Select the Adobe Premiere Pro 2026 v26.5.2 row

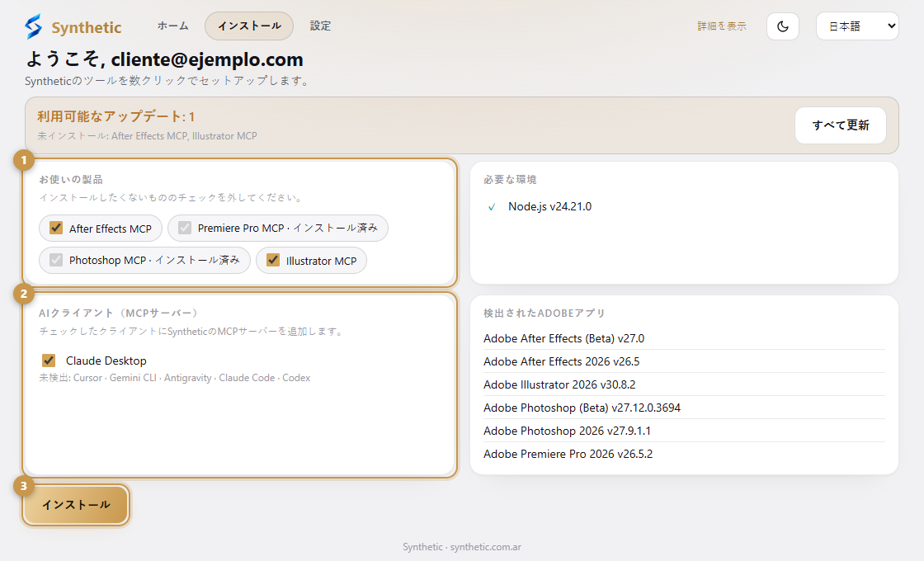point(684,454)
